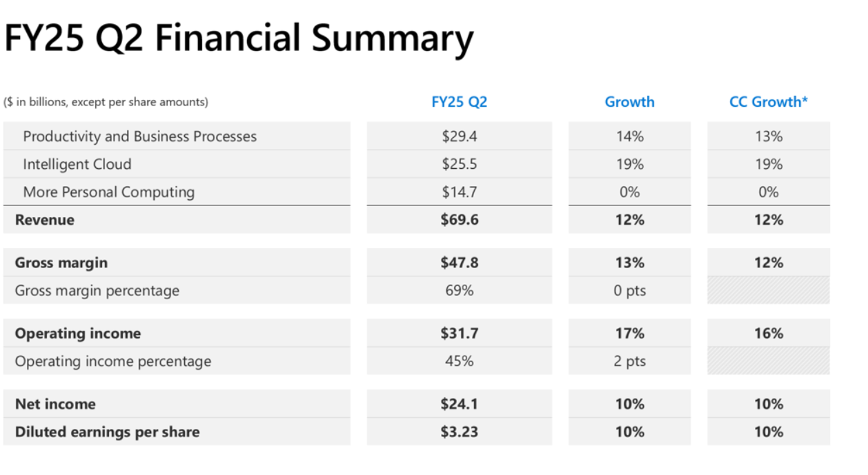
Task: Select the $3.23 earnings per share value
Action: tap(460, 432)
